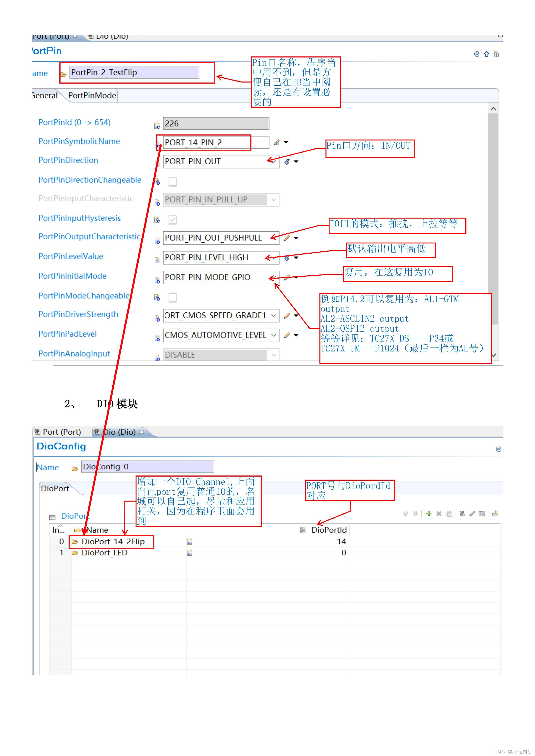Add a new DioPort with the green plus
The width and height of the screenshot is (535, 756).
pos(429,513)
